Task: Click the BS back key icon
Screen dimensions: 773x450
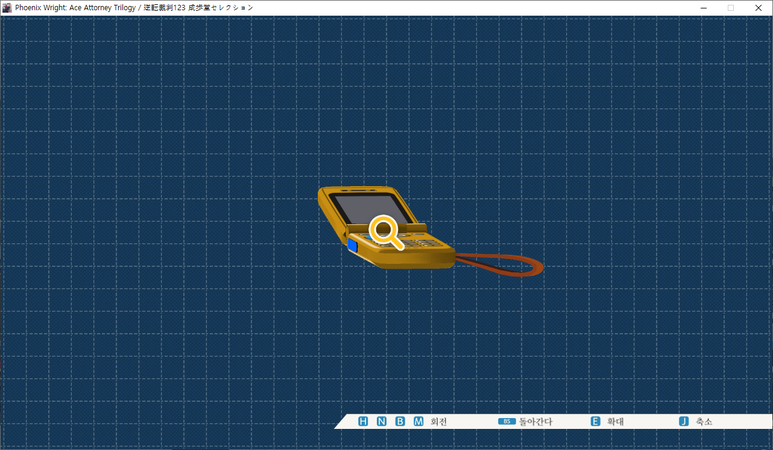Action: [506, 421]
